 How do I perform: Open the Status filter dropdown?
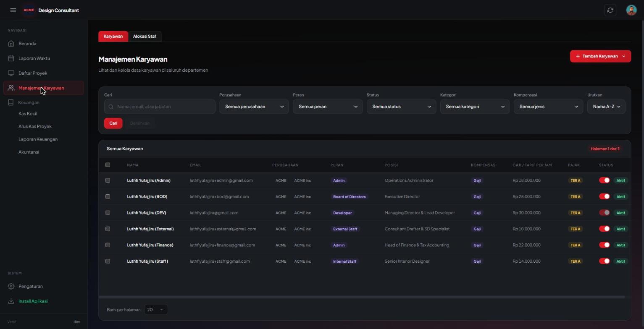coord(401,107)
